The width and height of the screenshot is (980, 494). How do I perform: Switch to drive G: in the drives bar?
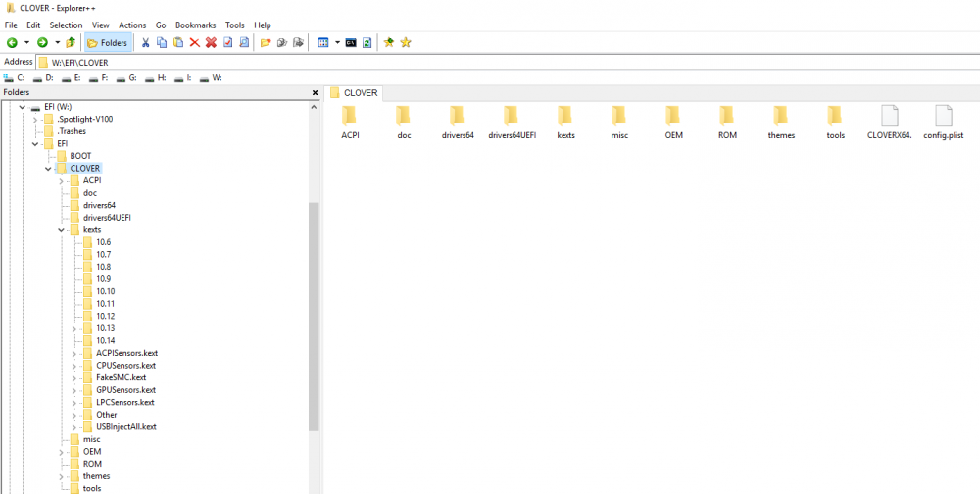coord(126,78)
